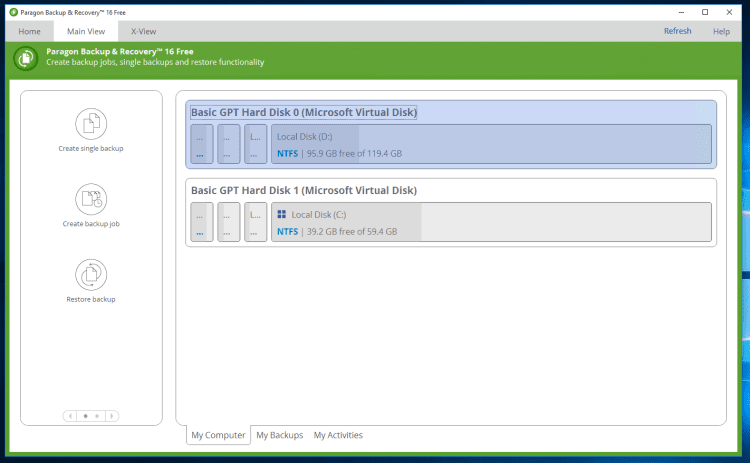Click the Windows logo on Local Disk (C:)

[282, 214]
